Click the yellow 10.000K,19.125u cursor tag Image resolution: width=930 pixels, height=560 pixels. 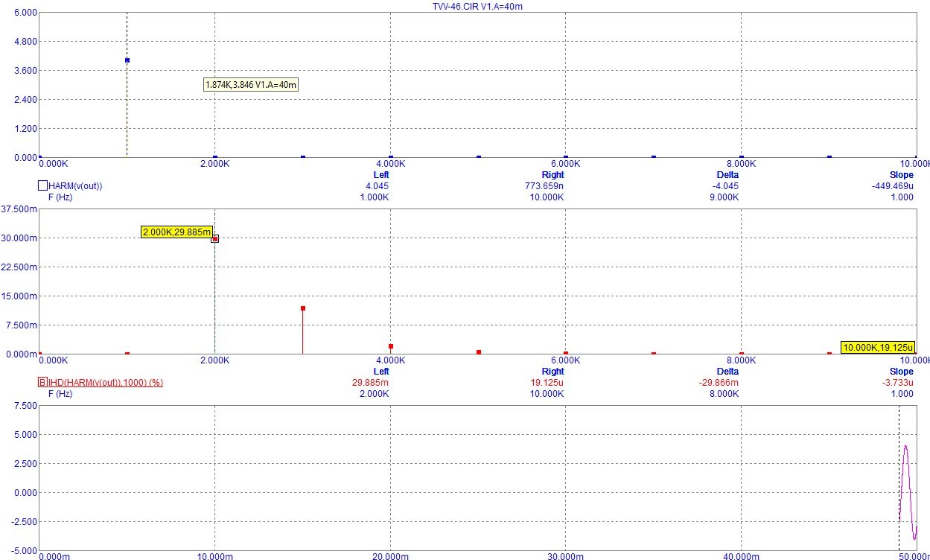pos(877,347)
